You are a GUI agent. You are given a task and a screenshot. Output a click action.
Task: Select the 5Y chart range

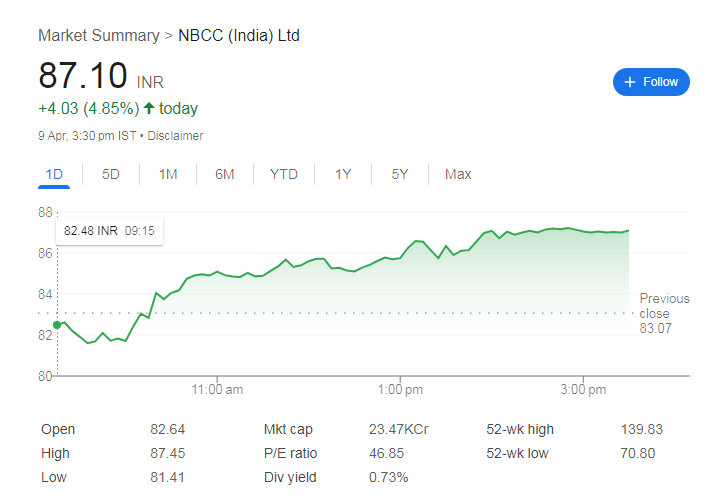400,174
